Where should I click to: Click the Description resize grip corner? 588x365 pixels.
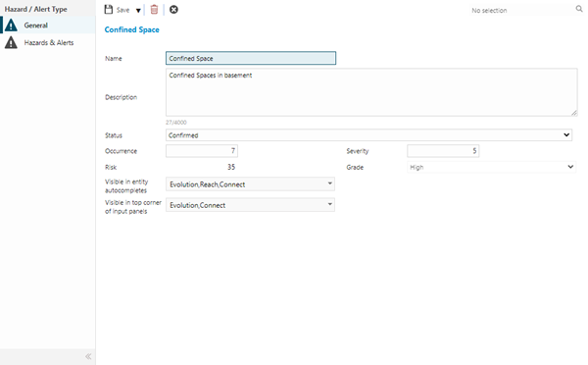(574, 113)
